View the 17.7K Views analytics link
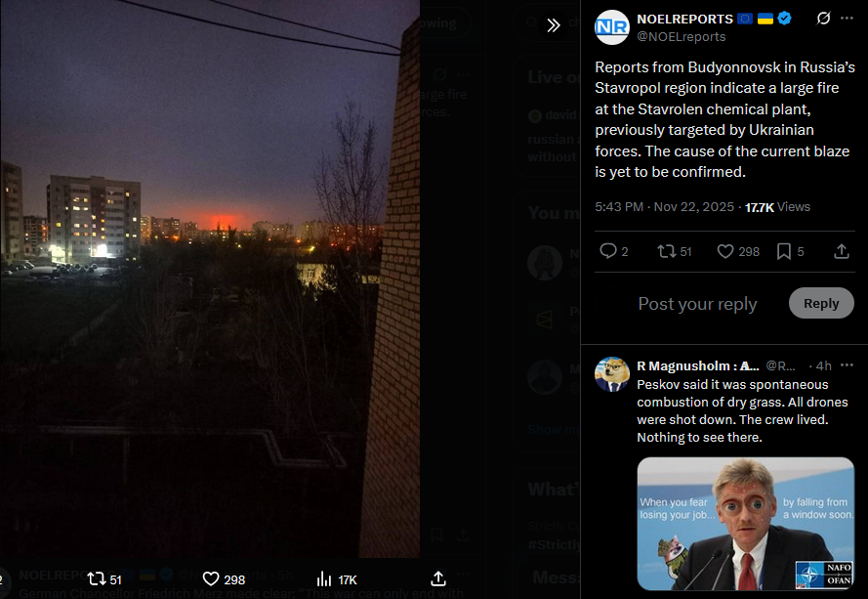868x599 pixels. pyautogui.click(x=777, y=207)
